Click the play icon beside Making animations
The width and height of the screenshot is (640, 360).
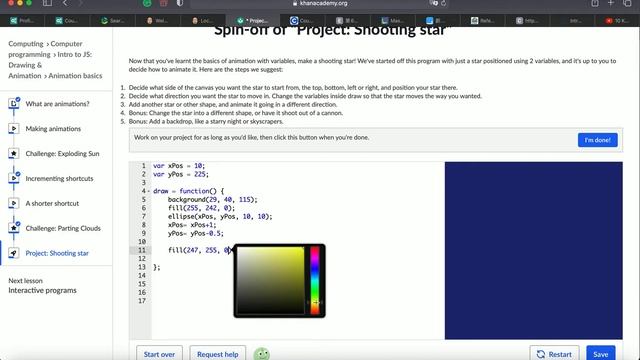(x=13, y=129)
